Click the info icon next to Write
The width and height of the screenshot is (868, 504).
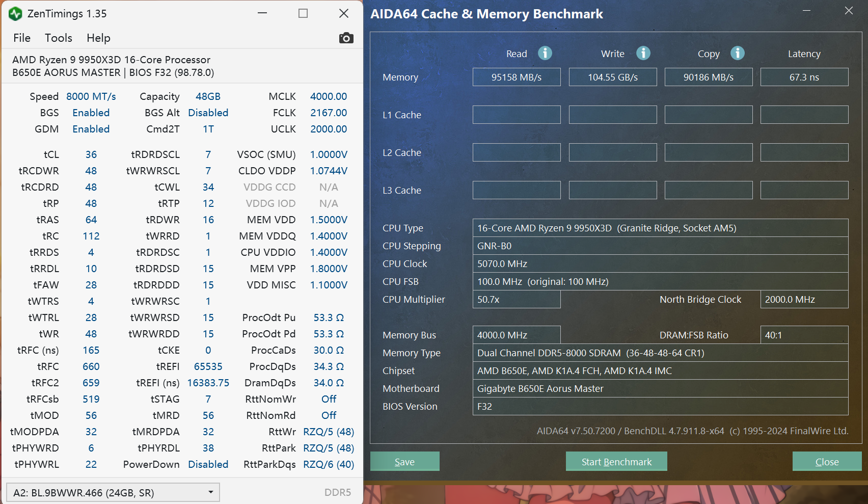[x=643, y=53]
